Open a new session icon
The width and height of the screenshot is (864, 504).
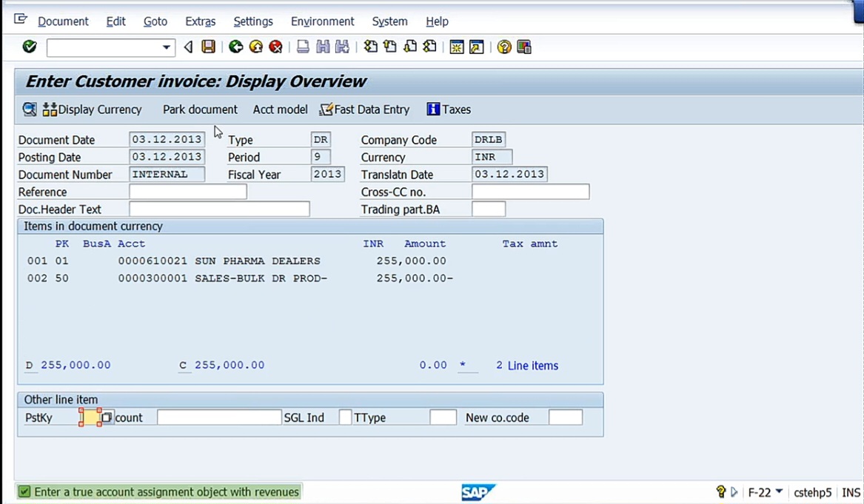click(x=457, y=47)
